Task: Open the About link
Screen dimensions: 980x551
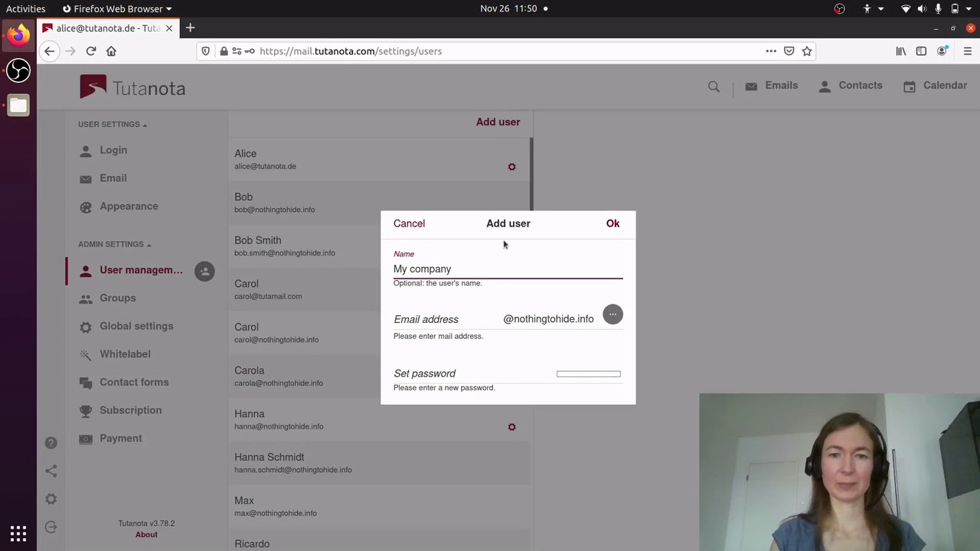Action: tap(146, 534)
